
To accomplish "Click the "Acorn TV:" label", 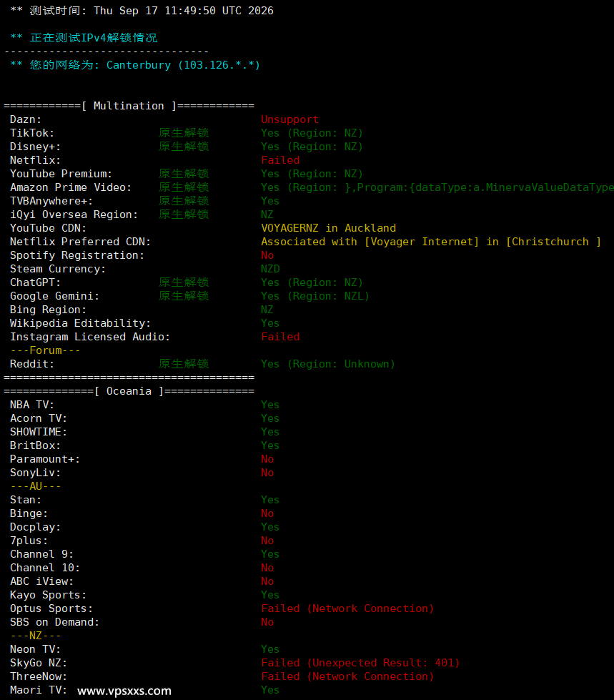I will (39, 419).
